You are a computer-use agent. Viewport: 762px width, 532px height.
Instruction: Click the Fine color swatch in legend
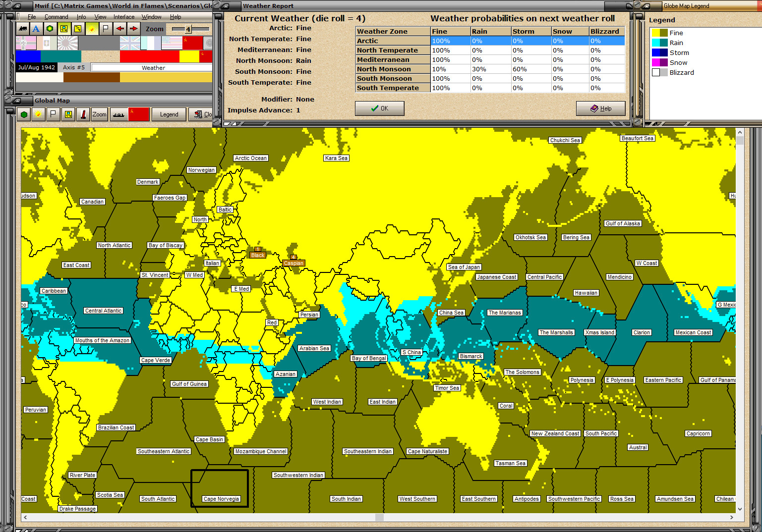pos(660,33)
